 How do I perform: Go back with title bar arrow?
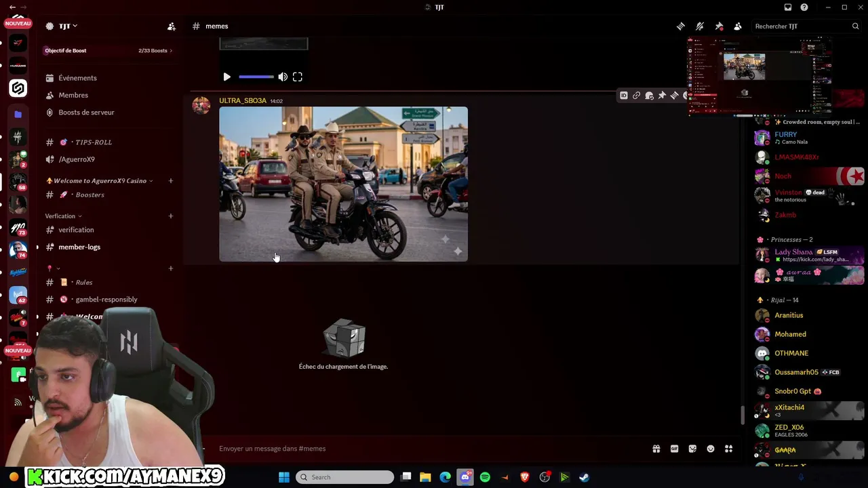tap(12, 7)
